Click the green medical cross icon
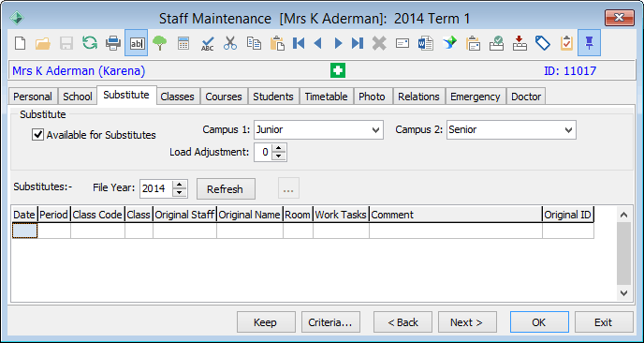The height and width of the screenshot is (343, 644). (x=338, y=70)
